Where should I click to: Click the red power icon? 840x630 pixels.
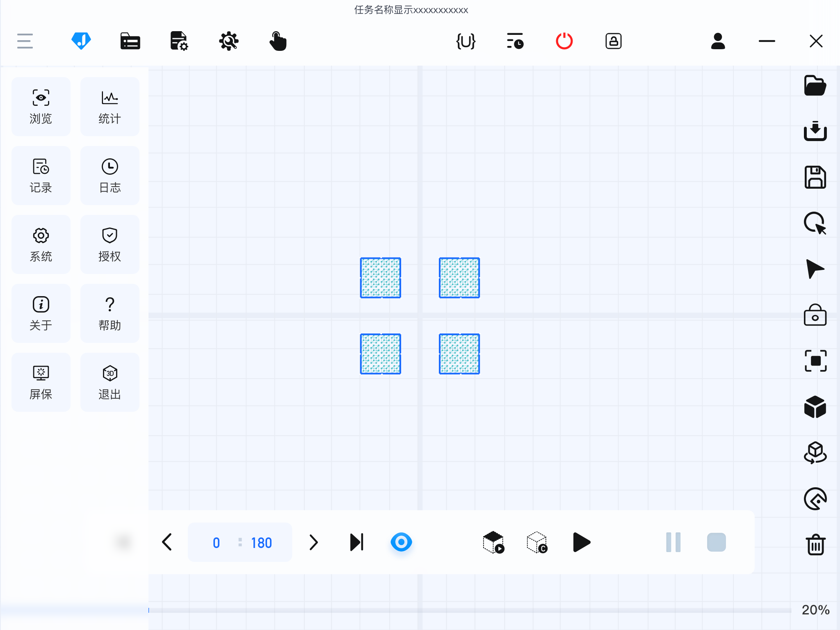pyautogui.click(x=564, y=41)
